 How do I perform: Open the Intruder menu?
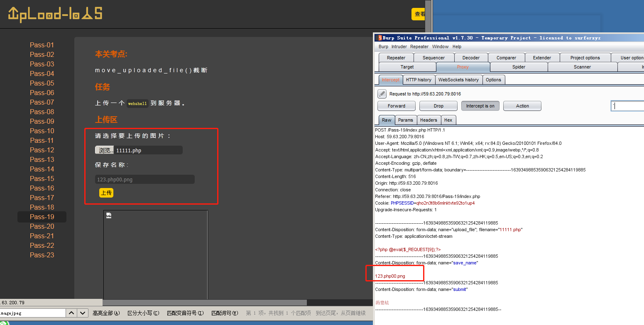pos(399,46)
